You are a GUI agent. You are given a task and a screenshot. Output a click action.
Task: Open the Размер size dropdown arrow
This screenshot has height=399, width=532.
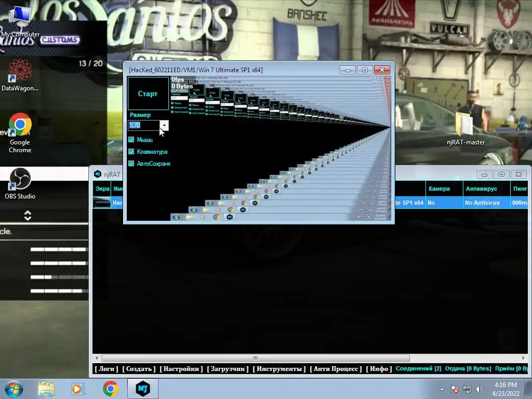[164, 126]
